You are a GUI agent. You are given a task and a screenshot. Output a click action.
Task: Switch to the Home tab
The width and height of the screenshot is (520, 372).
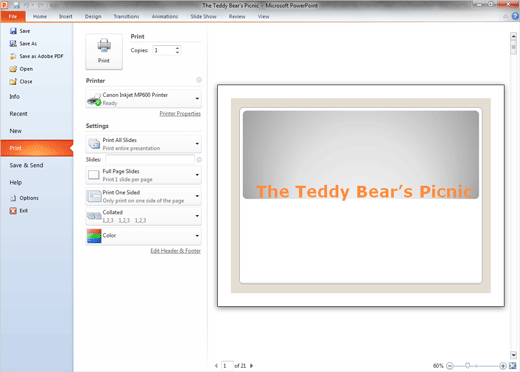(x=40, y=16)
